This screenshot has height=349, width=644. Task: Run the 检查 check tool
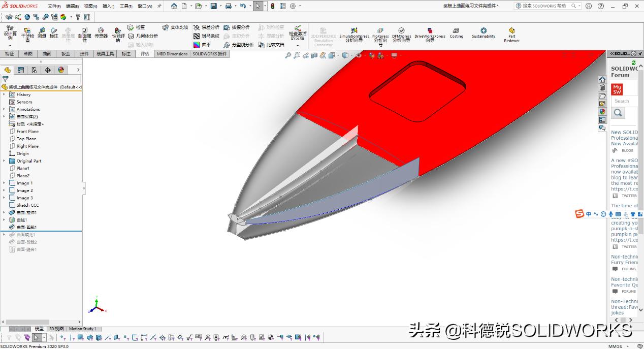pos(136,27)
